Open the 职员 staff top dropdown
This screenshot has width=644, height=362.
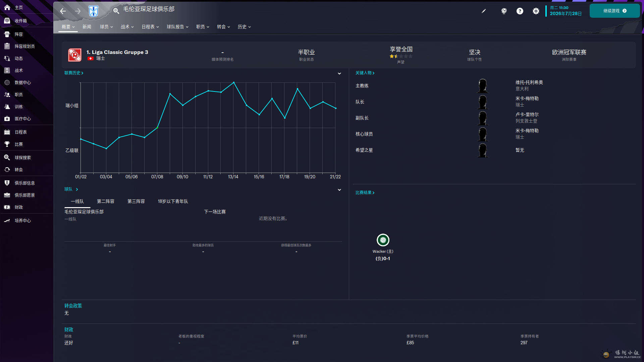pos(203,27)
